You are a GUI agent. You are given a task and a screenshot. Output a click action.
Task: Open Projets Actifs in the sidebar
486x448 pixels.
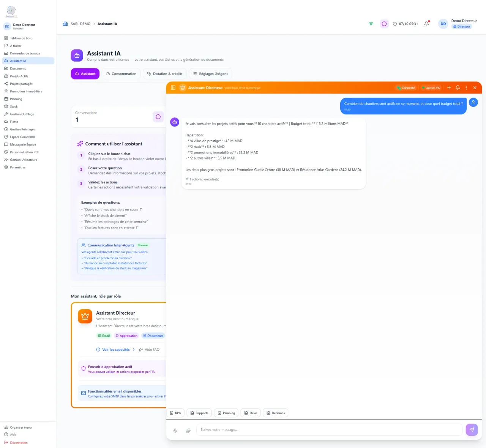tap(28, 76)
